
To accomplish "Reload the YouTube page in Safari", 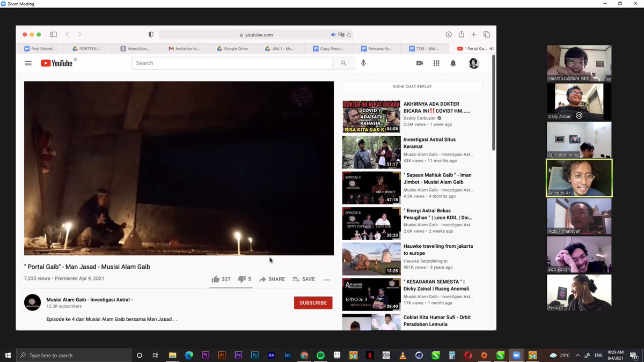I will [349, 34].
